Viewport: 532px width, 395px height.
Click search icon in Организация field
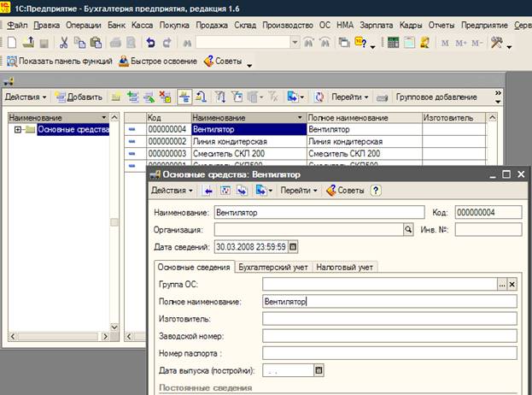(x=408, y=229)
